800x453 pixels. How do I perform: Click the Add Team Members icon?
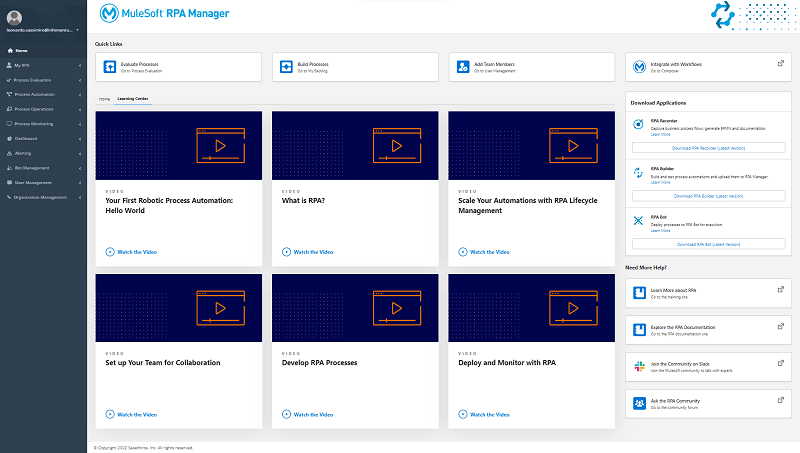(463, 66)
